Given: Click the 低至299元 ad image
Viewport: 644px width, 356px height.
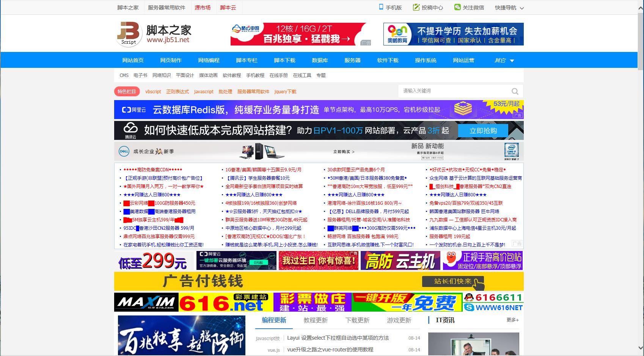Looking at the screenshot, I should coord(154,260).
